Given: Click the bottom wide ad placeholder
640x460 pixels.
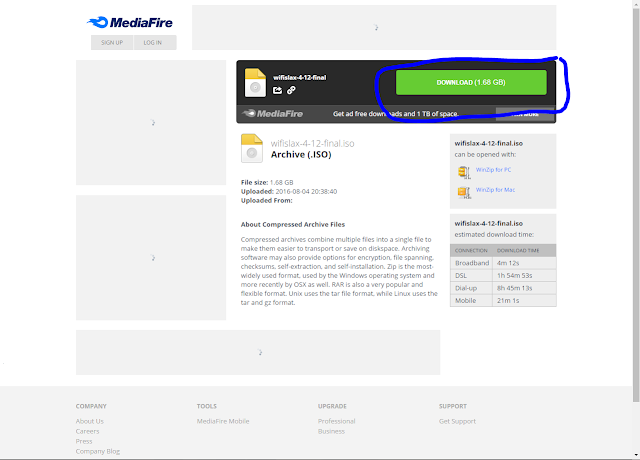Looking at the screenshot, I should pos(258,352).
